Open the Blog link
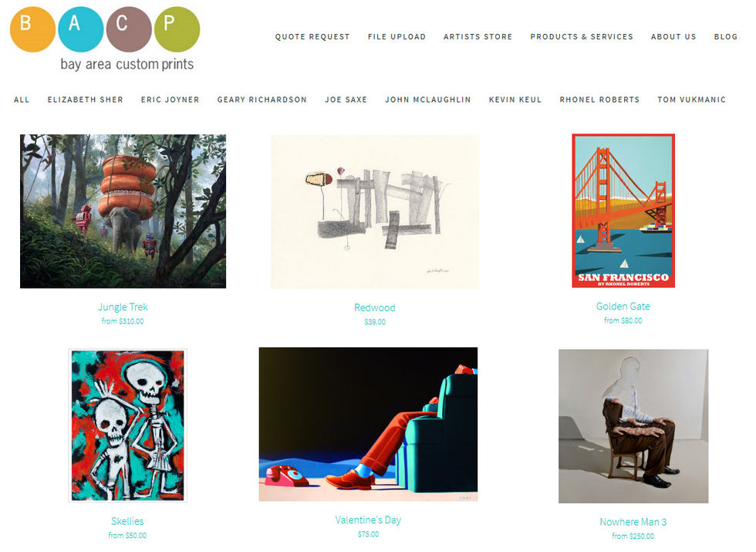 (726, 37)
